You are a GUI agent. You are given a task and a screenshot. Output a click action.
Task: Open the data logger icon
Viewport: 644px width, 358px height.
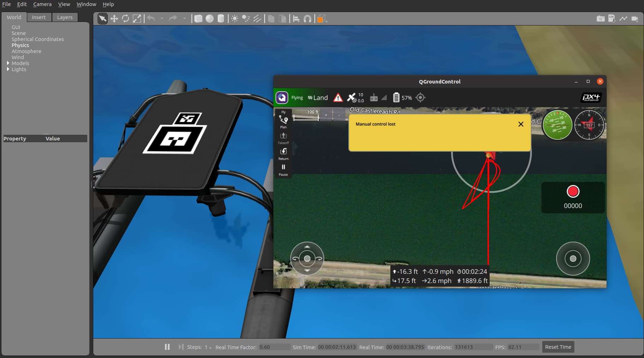point(612,19)
